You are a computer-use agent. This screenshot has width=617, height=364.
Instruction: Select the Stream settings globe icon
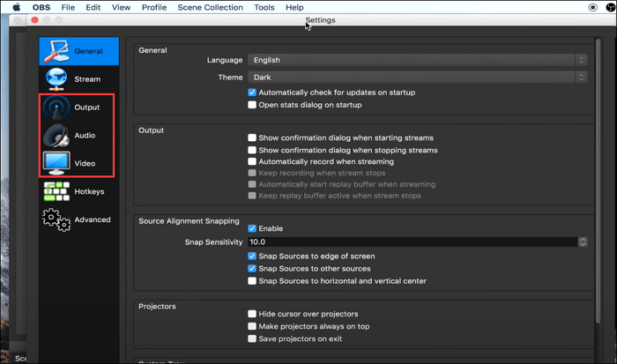(x=56, y=79)
